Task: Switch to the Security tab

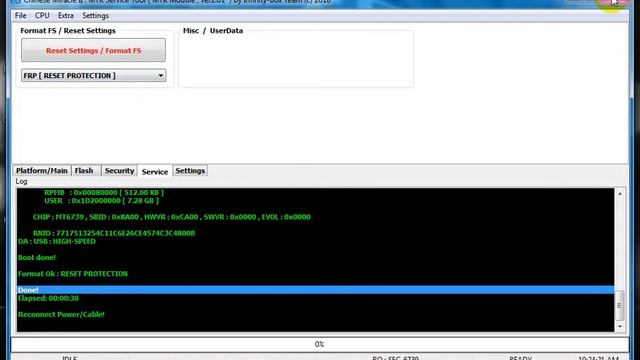Action: point(119,171)
